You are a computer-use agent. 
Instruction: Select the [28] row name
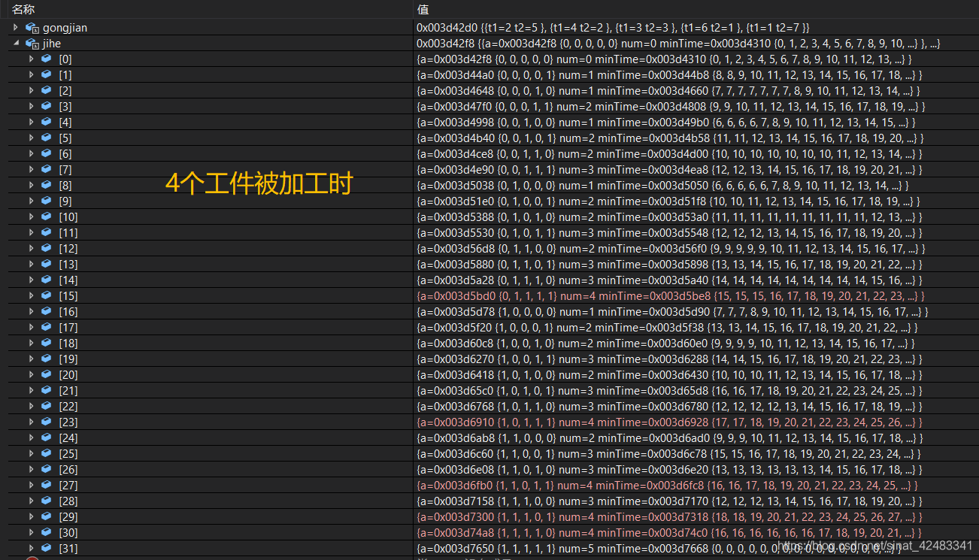tap(68, 501)
